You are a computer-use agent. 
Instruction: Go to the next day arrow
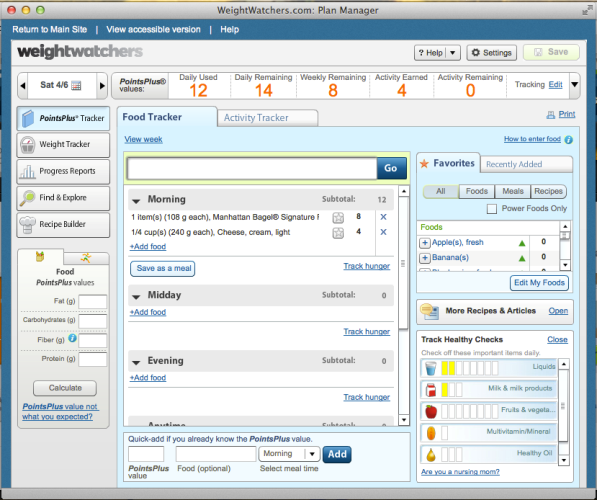point(102,85)
